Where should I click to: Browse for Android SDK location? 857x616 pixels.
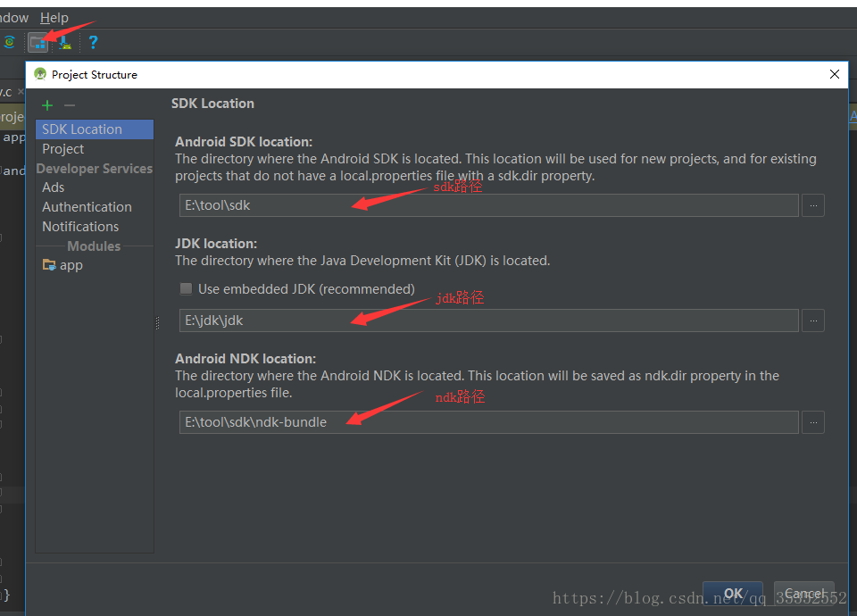(813, 205)
